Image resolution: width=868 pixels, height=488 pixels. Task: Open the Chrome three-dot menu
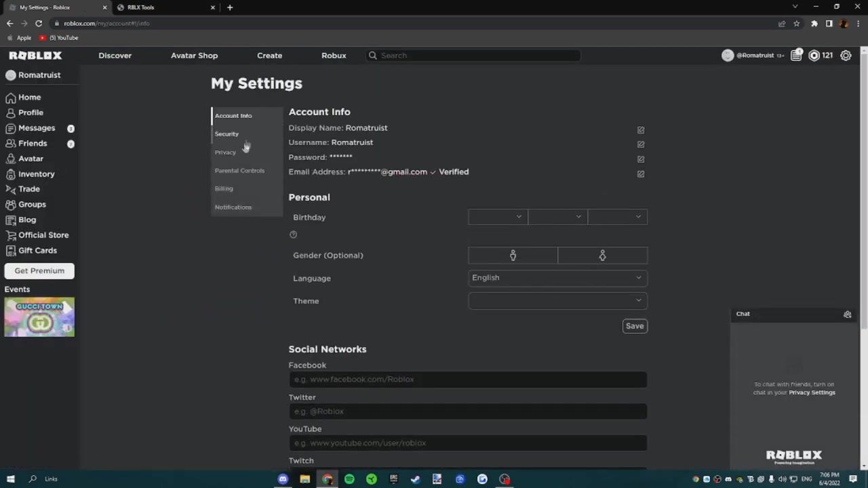tap(858, 23)
